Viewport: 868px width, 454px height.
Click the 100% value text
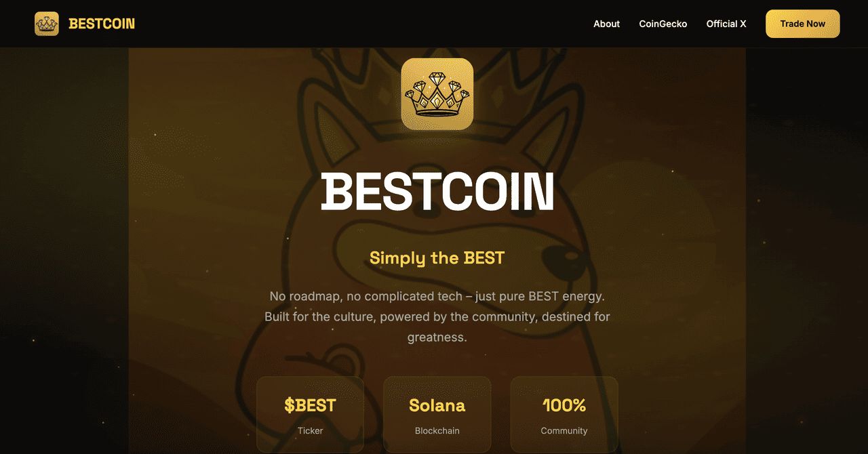564,405
